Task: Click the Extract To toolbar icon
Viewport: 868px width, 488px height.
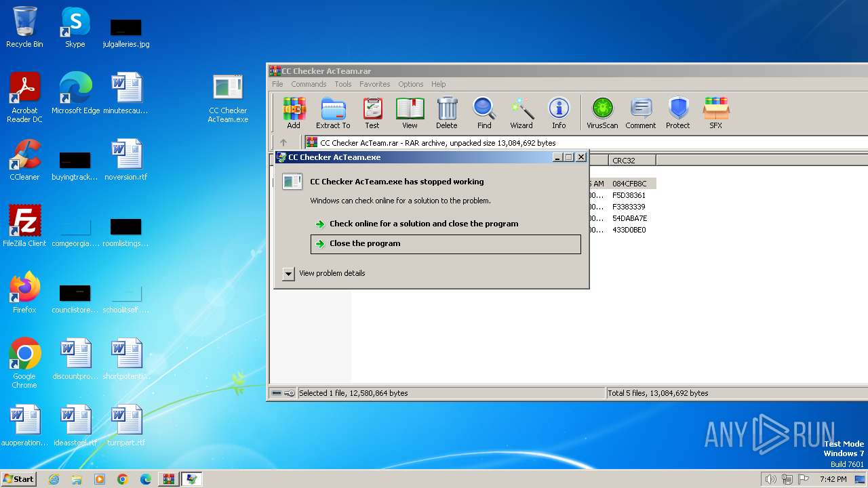Action: pos(333,113)
